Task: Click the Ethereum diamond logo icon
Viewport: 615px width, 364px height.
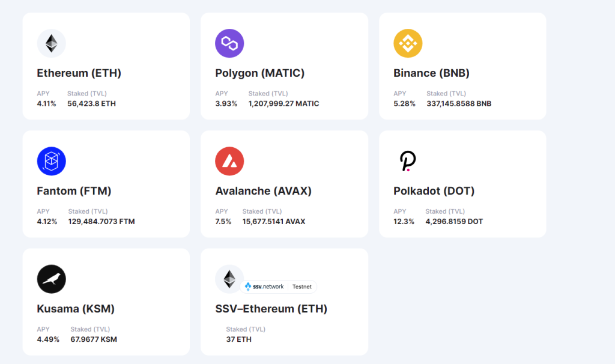Action: click(x=52, y=43)
